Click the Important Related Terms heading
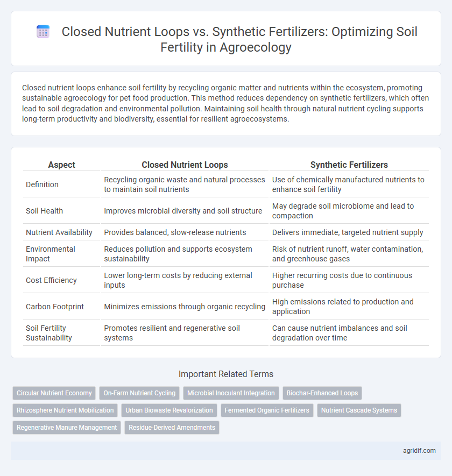Image resolution: width=452 pixels, height=476 pixels. (x=226, y=374)
